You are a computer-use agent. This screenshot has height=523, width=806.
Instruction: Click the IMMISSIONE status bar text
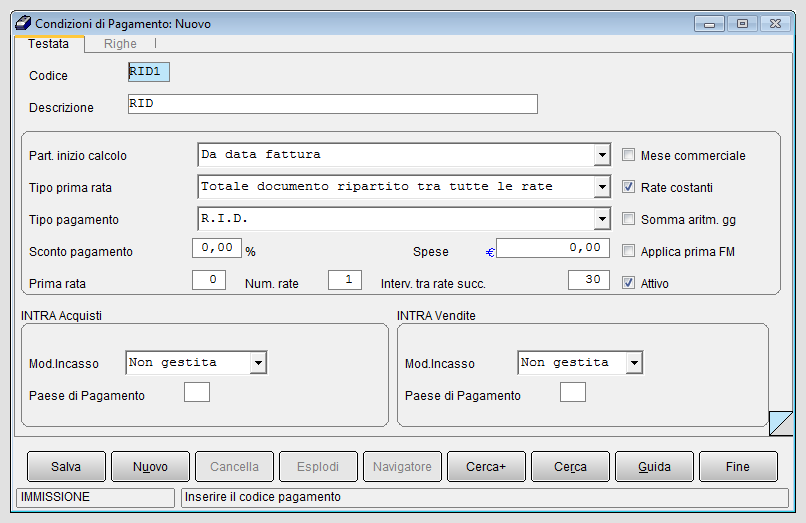coord(55,497)
